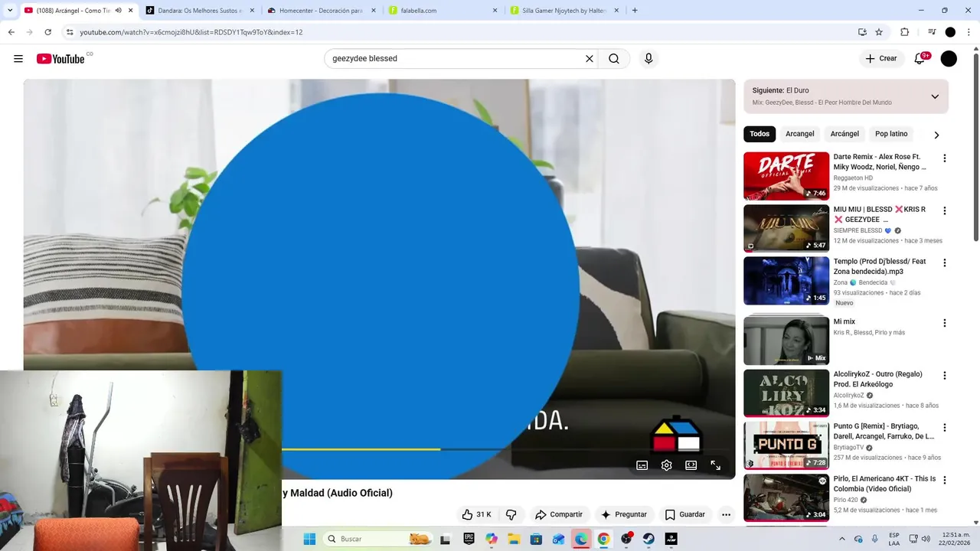Open video player settings gear
Image resolution: width=980 pixels, height=551 pixels.
[667, 465]
